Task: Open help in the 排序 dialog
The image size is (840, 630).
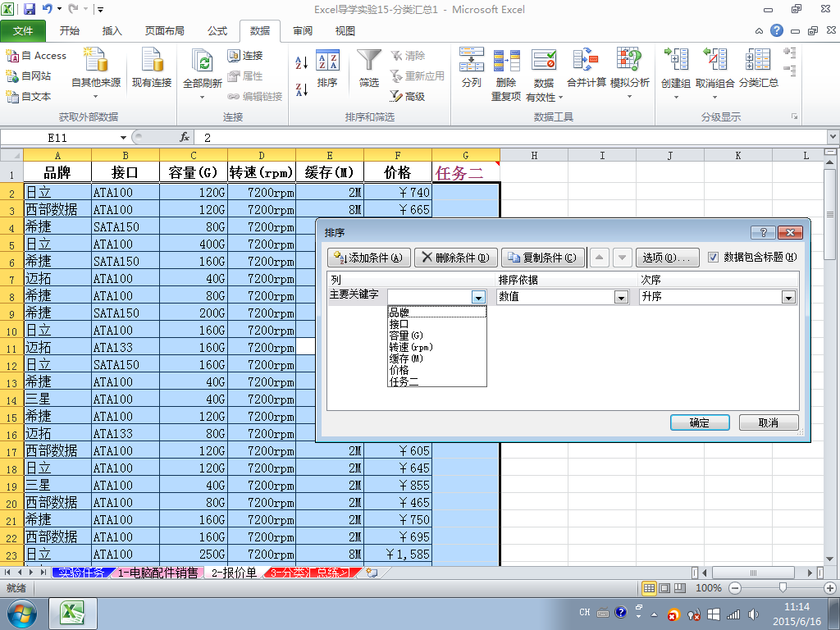Action: coord(764,232)
